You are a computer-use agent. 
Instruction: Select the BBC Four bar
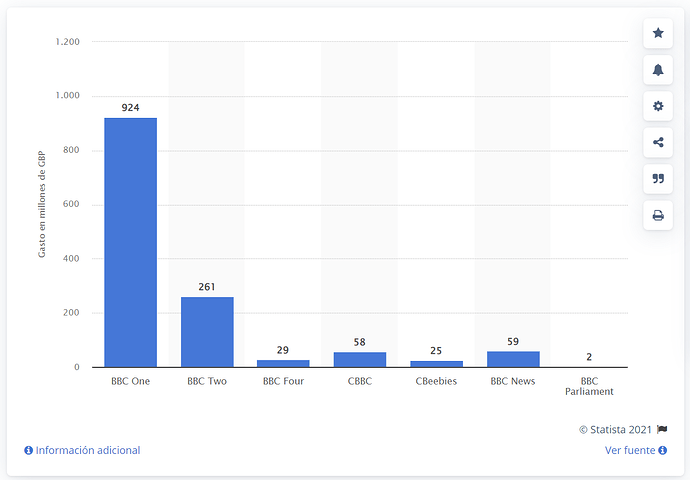coord(283,363)
